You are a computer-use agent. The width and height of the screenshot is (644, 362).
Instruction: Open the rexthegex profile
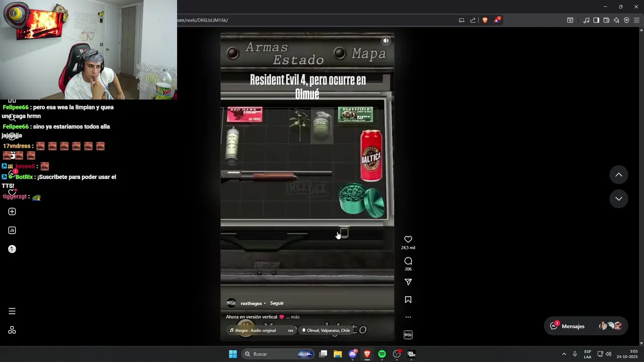coord(251,303)
